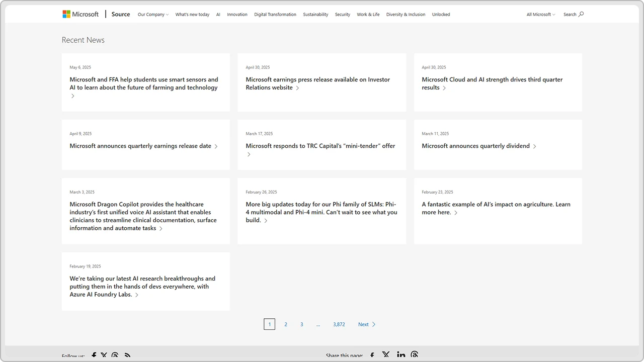Open Digital Transformation navigation item
The image size is (644, 362).
click(x=275, y=15)
